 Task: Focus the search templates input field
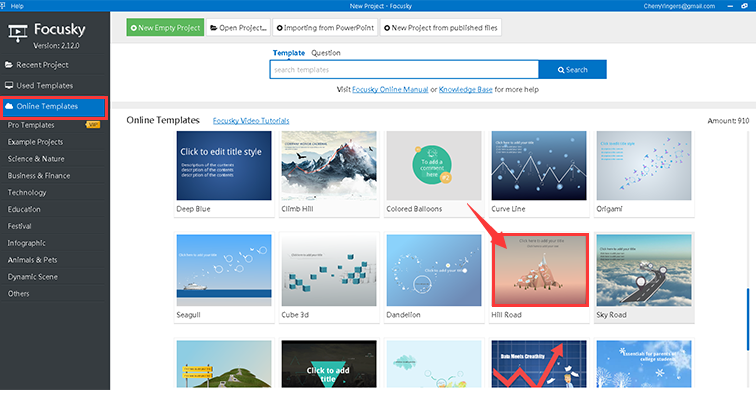click(404, 69)
